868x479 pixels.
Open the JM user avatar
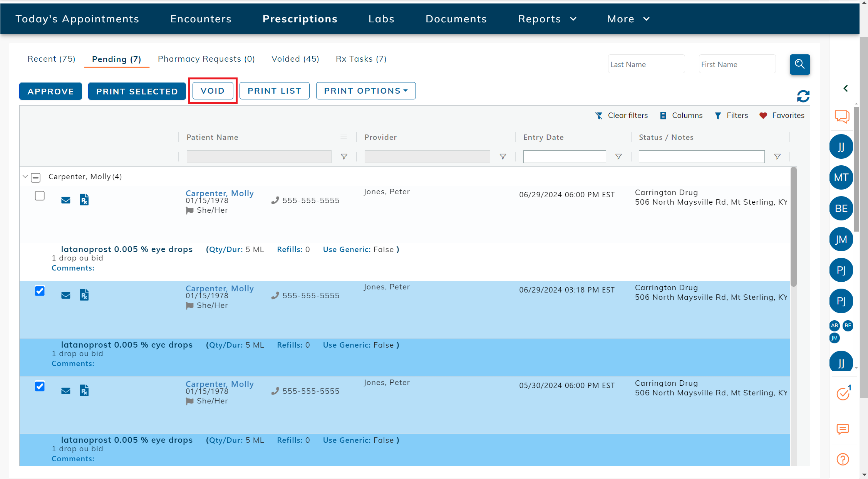click(x=841, y=239)
